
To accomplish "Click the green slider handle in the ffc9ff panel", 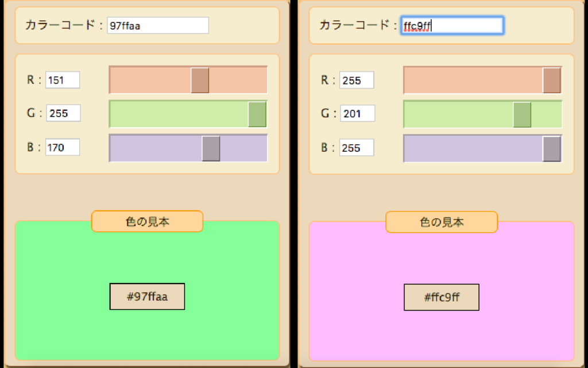I will pos(522,114).
